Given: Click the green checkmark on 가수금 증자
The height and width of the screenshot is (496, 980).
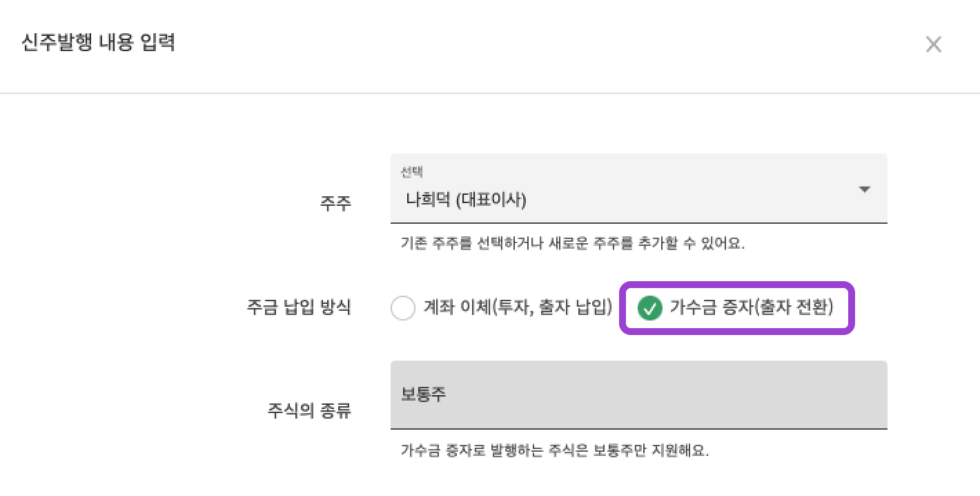Looking at the screenshot, I should [649, 309].
